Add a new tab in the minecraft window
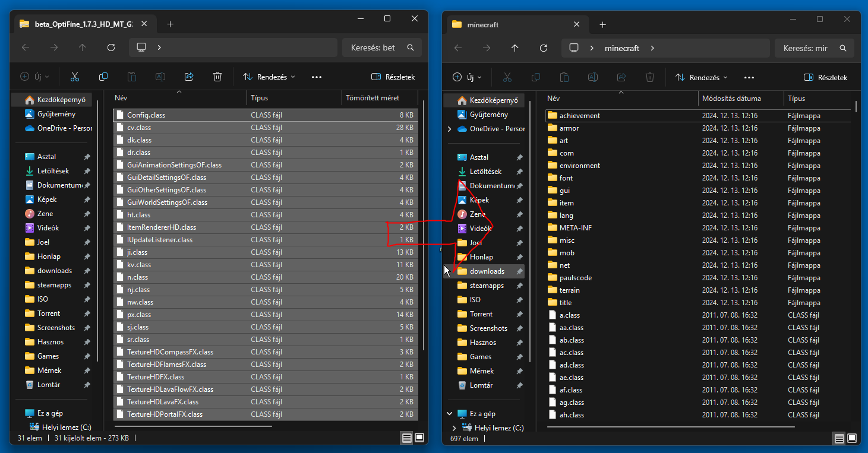Viewport: 868px width, 453px height. pyautogui.click(x=602, y=25)
